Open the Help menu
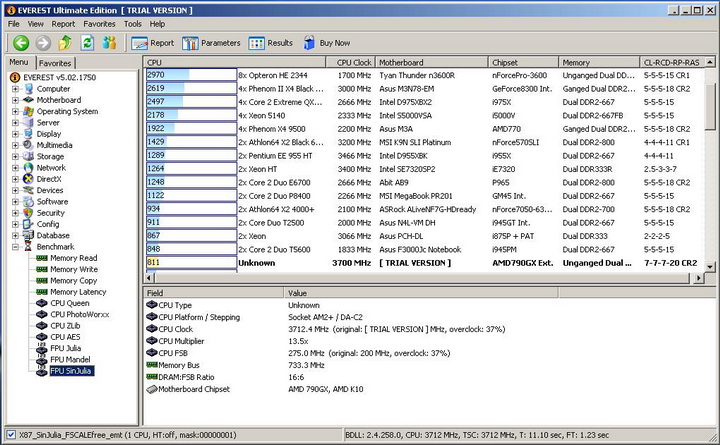Viewport: 720px width, 445px height. [x=157, y=24]
